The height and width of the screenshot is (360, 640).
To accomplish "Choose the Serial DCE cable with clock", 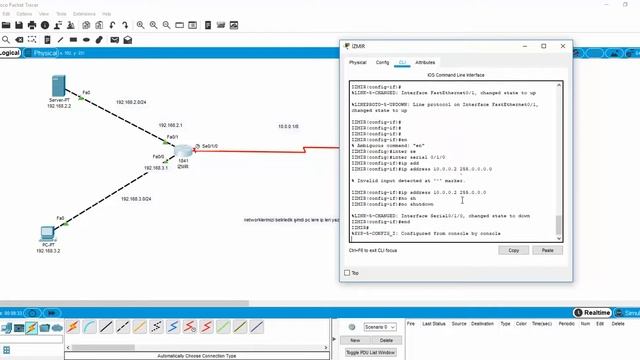I will [190, 327].
